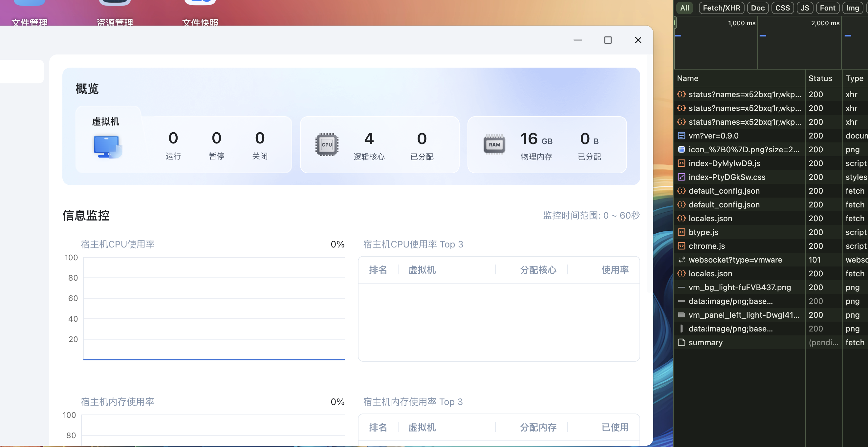The image size is (868, 447).
Task: Click the 1,000 ms timeline marker
Action: pyautogui.click(x=741, y=23)
